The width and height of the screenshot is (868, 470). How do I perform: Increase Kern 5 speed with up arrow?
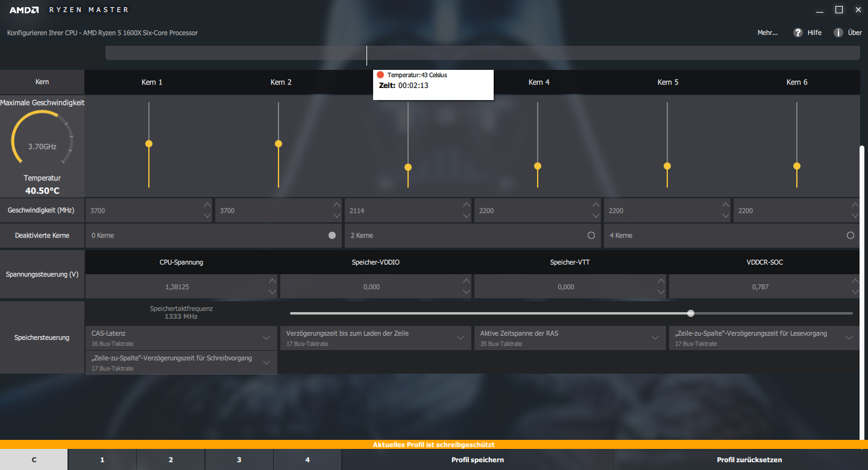pos(726,205)
